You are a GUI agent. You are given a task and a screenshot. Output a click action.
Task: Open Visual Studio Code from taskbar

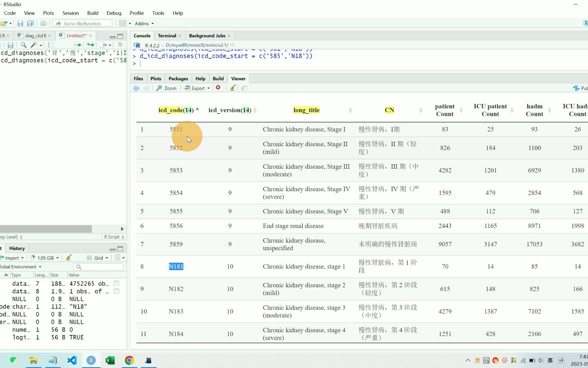(x=72, y=360)
